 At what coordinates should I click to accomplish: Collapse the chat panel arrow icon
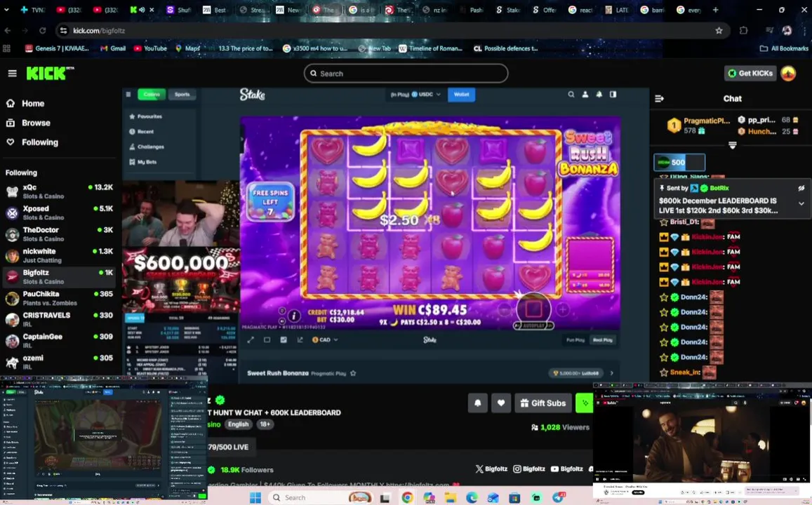pos(659,98)
